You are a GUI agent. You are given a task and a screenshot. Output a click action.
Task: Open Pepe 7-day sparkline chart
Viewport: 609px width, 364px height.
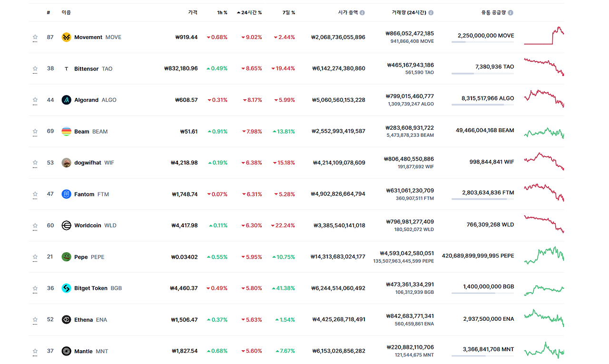coord(544,256)
